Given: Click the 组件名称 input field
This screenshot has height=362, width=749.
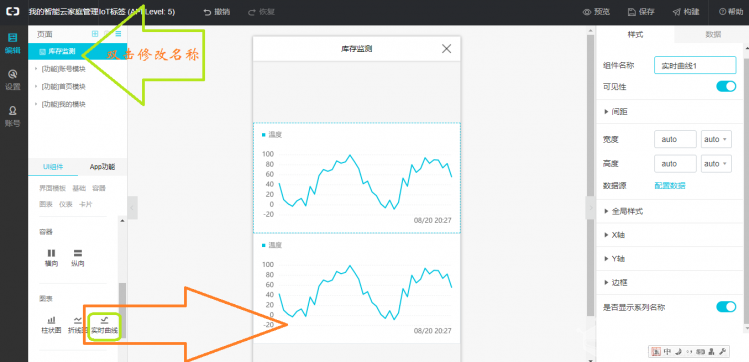Looking at the screenshot, I should 695,65.
